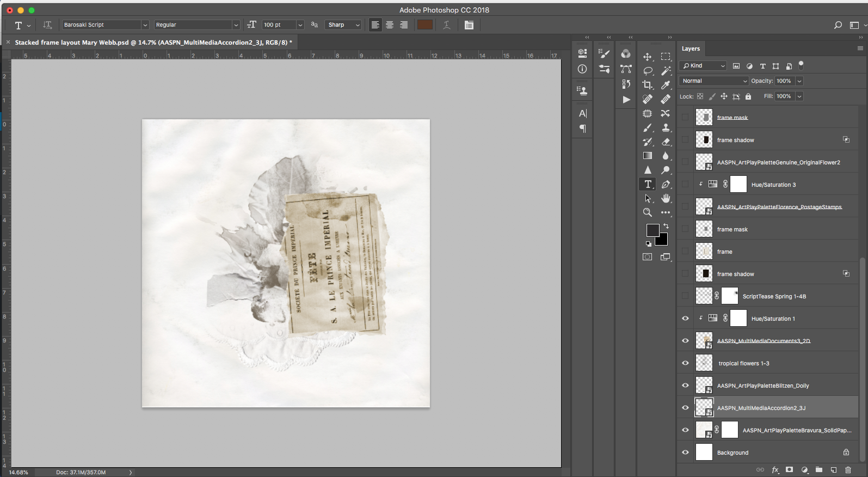Hide the AASPN_MultiMediaAccordion2_3J layer
The width and height of the screenshot is (868, 477).
click(686, 408)
